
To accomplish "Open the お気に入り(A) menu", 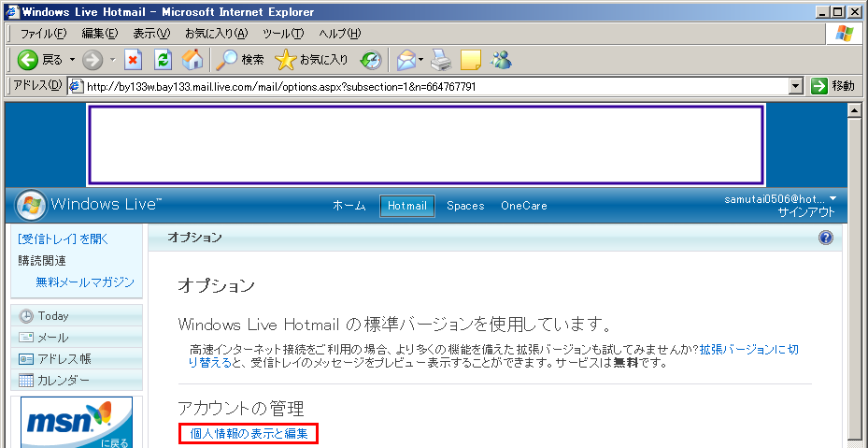I will (217, 34).
